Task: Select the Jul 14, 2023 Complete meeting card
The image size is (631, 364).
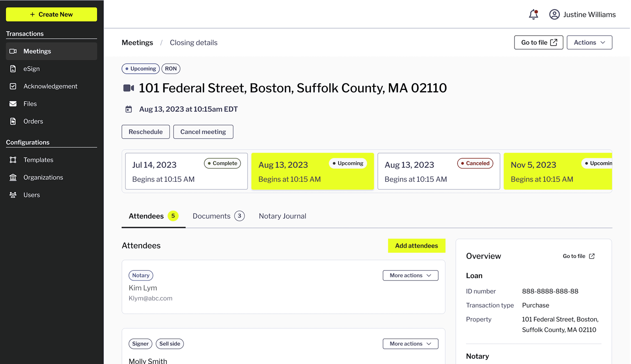Action: tap(186, 171)
